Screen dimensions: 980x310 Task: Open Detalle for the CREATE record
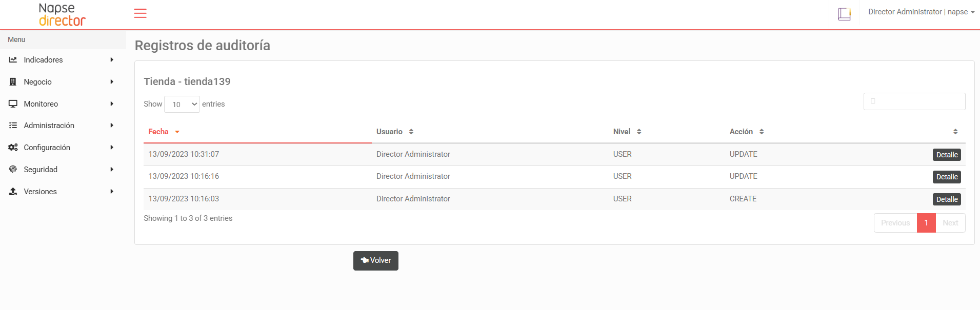point(947,199)
